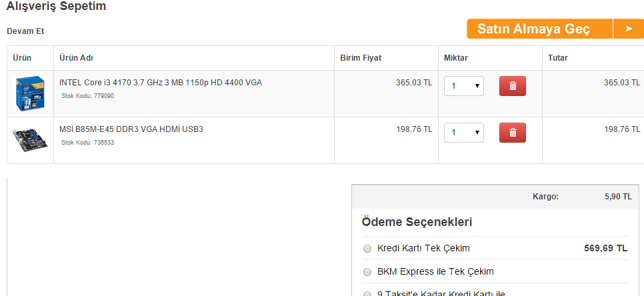Click the Birim Fiyat column header

(361, 58)
